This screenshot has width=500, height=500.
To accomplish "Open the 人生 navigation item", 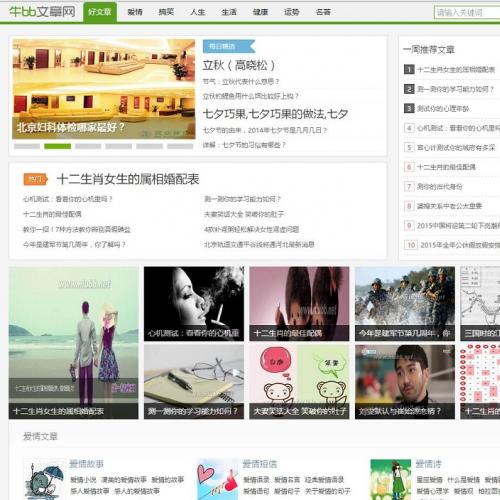I will click(x=198, y=12).
